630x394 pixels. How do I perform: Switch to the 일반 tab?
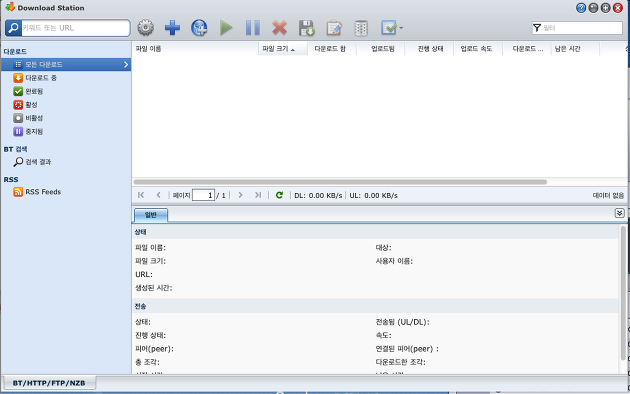[x=151, y=215]
